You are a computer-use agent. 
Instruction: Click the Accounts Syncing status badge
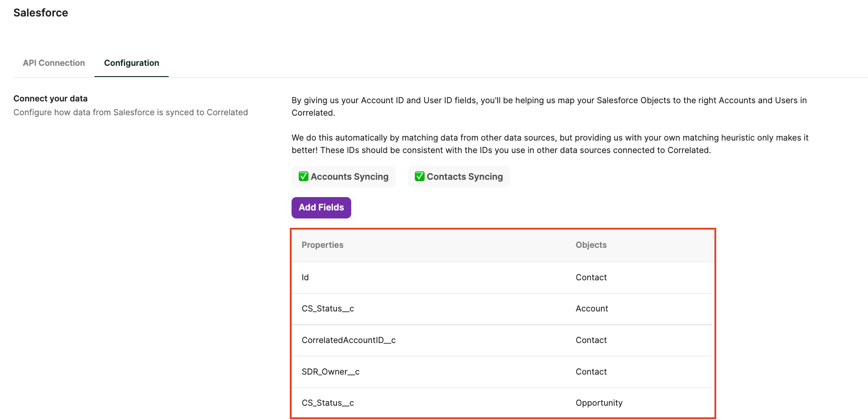click(x=344, y=177)
